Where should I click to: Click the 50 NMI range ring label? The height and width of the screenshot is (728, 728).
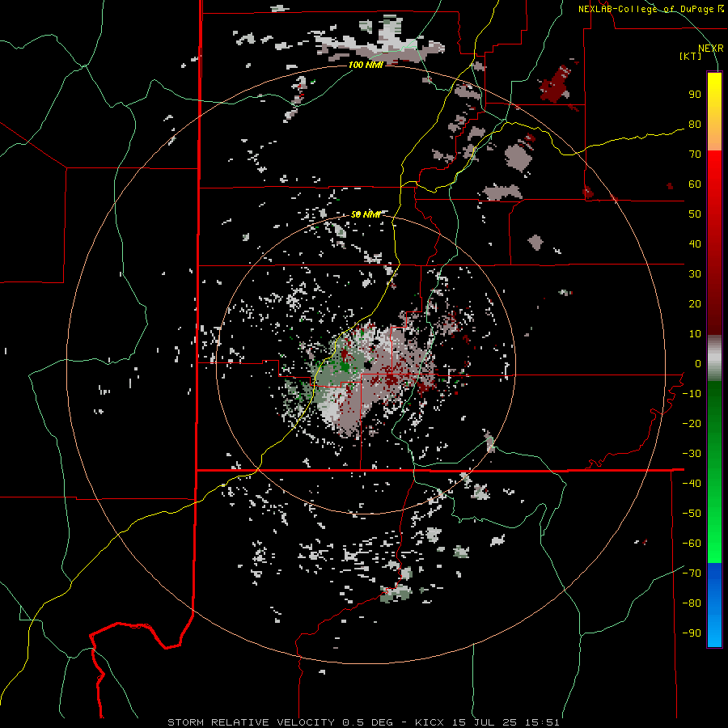click(366, 214)
